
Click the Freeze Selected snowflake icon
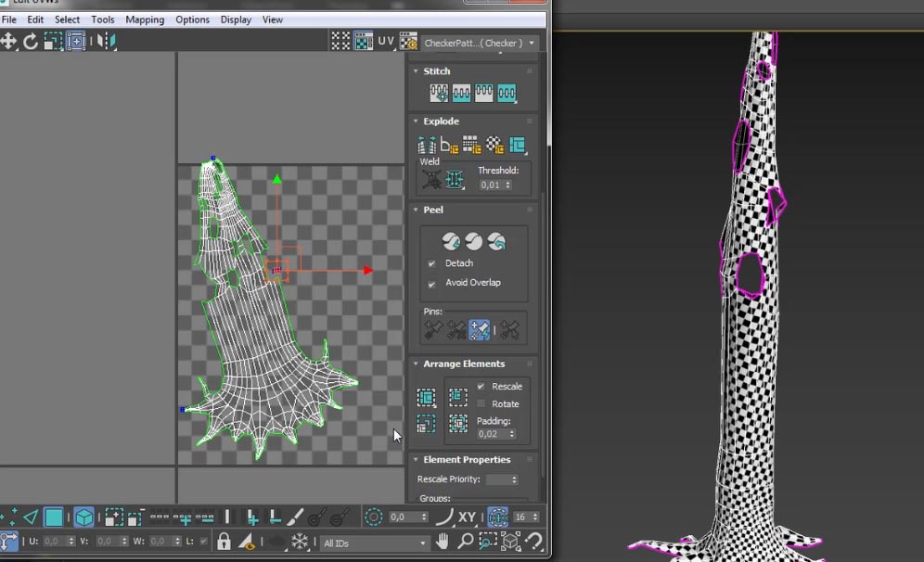[x=300, y=542]
